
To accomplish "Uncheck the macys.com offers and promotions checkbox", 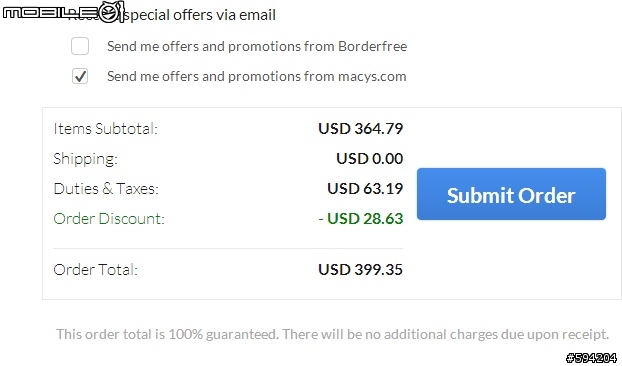I will [80, 76].
